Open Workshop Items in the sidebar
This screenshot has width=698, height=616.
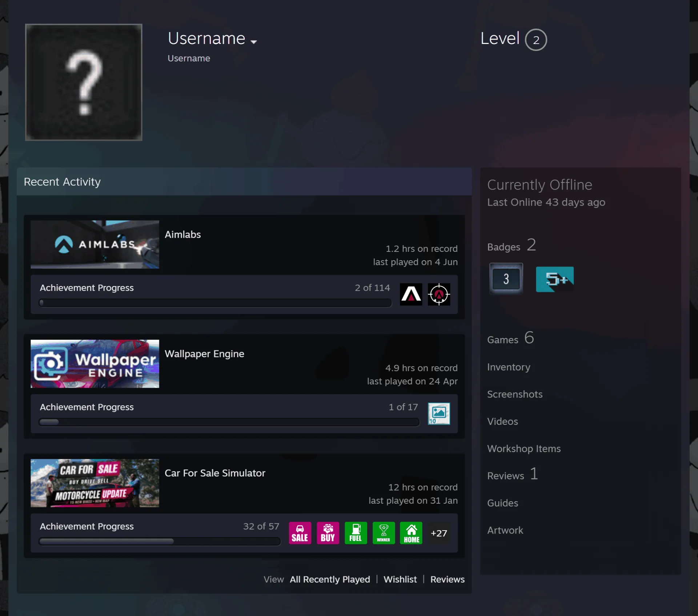(524, 449)
